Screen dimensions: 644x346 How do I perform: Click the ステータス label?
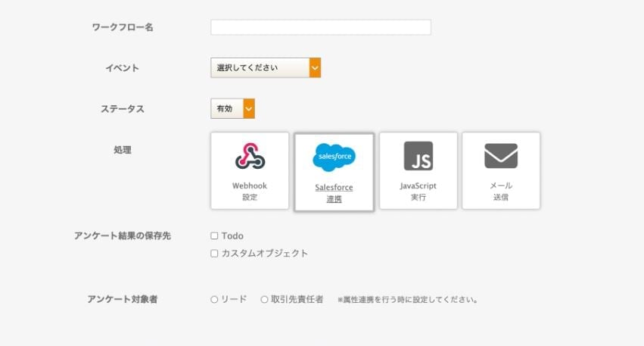(x=123, y=109)
